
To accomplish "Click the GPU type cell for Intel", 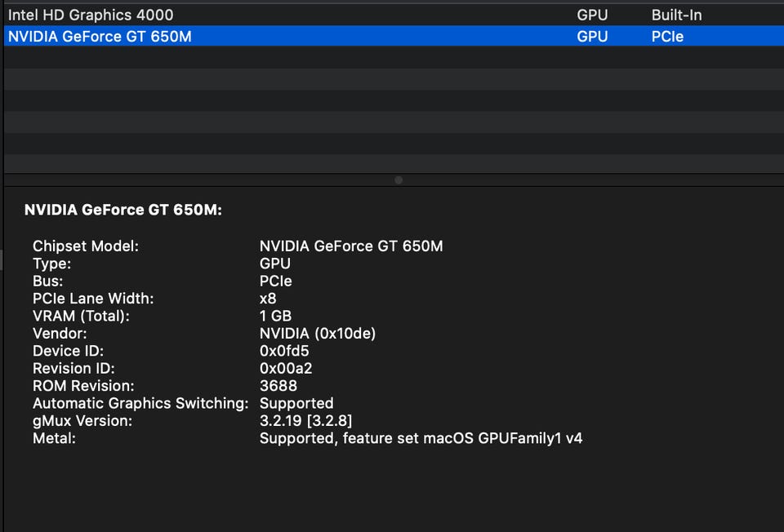I will (x=592, y=15).
